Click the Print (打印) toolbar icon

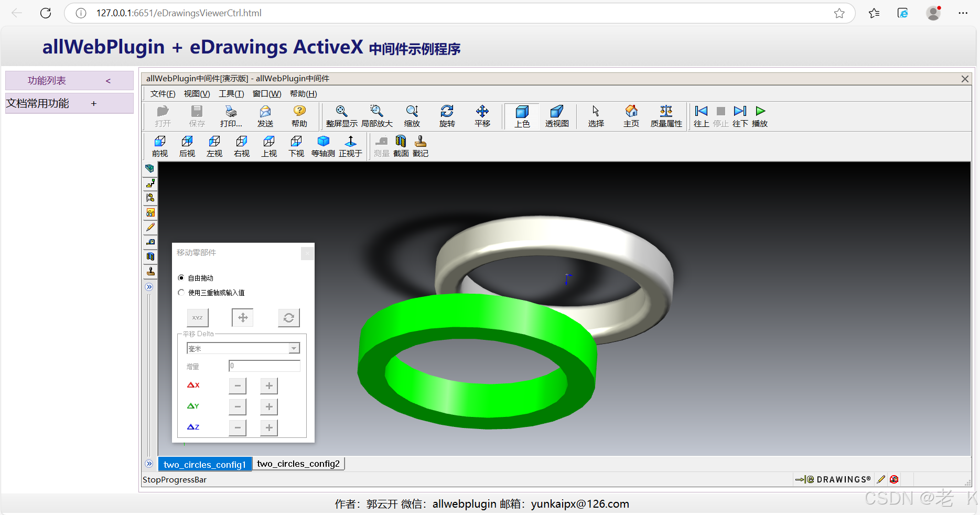tap(231, 116)
